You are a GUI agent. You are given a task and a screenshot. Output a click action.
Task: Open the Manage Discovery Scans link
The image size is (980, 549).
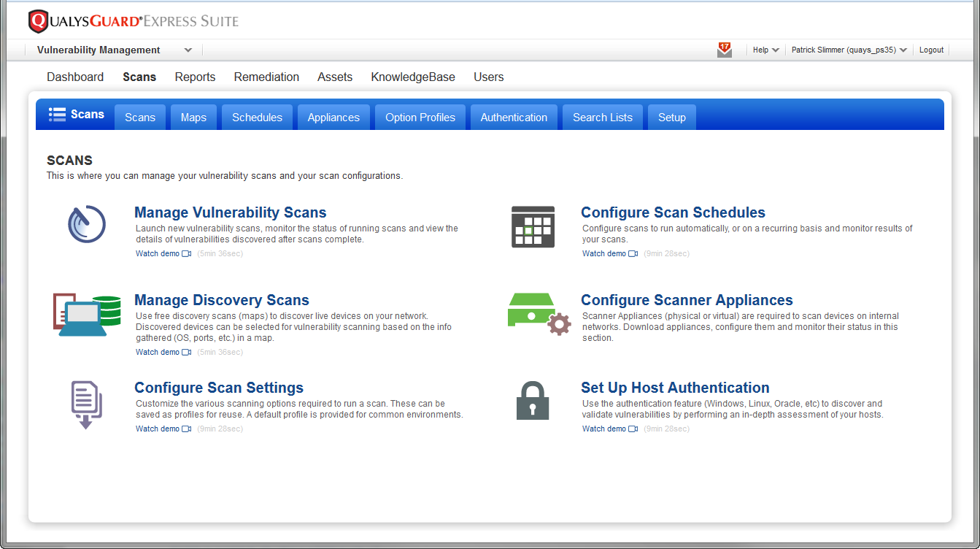tap(222, 300)
